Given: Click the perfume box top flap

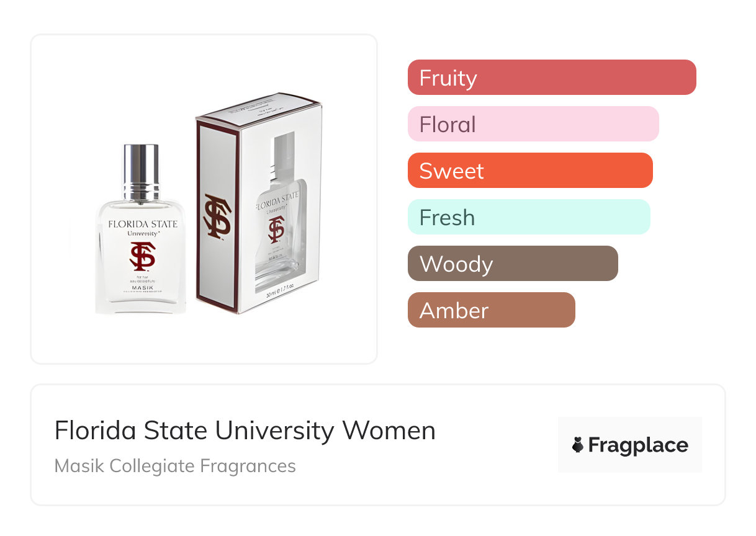Looking at the screenshot, I should (261, 107).
